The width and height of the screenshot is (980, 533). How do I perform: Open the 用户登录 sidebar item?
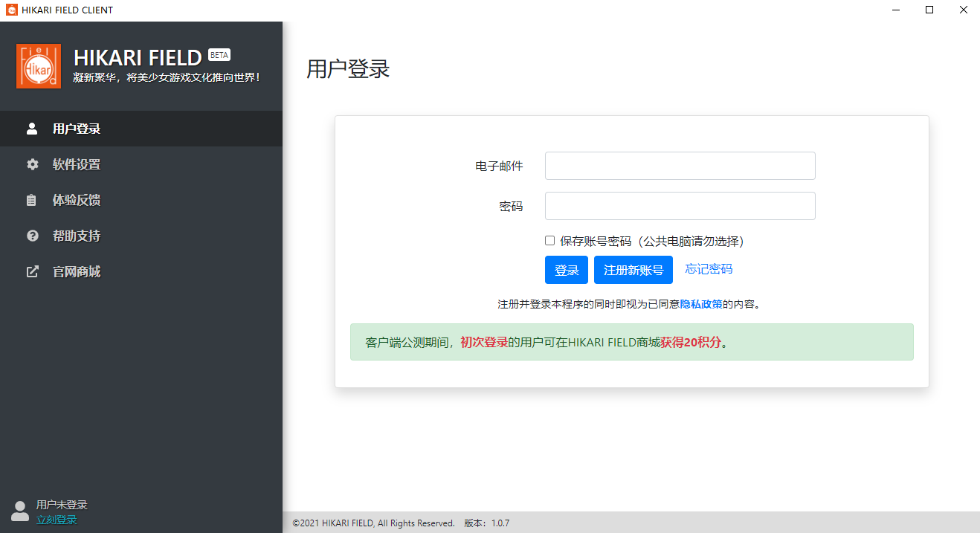pyautogui.click(x=141, y=129)
